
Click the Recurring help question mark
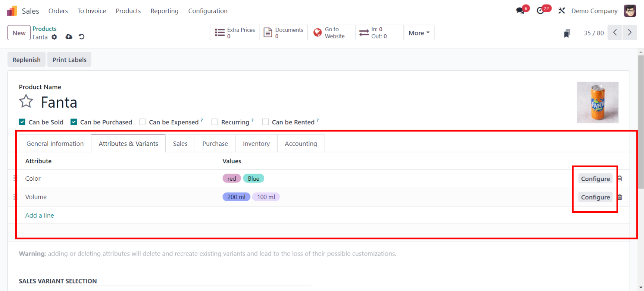253,120
